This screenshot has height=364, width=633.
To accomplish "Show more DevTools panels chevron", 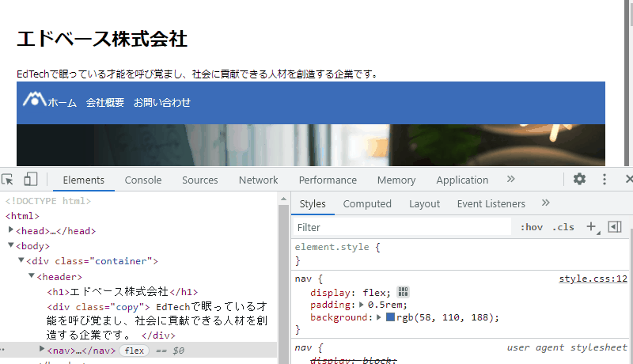I will pyautogui.click(x=510, y=179).
